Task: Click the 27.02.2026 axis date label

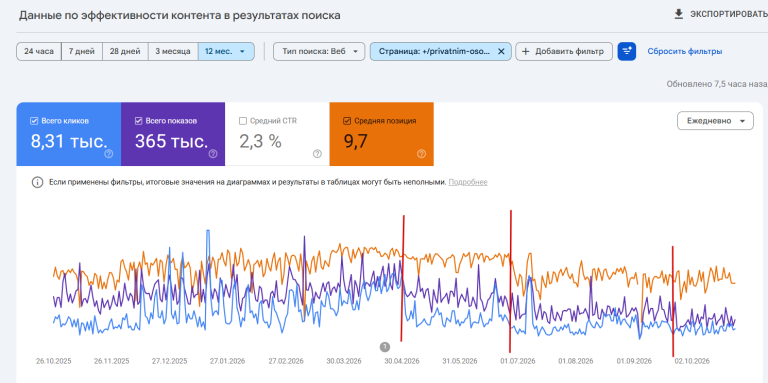Action: point(286,361)
